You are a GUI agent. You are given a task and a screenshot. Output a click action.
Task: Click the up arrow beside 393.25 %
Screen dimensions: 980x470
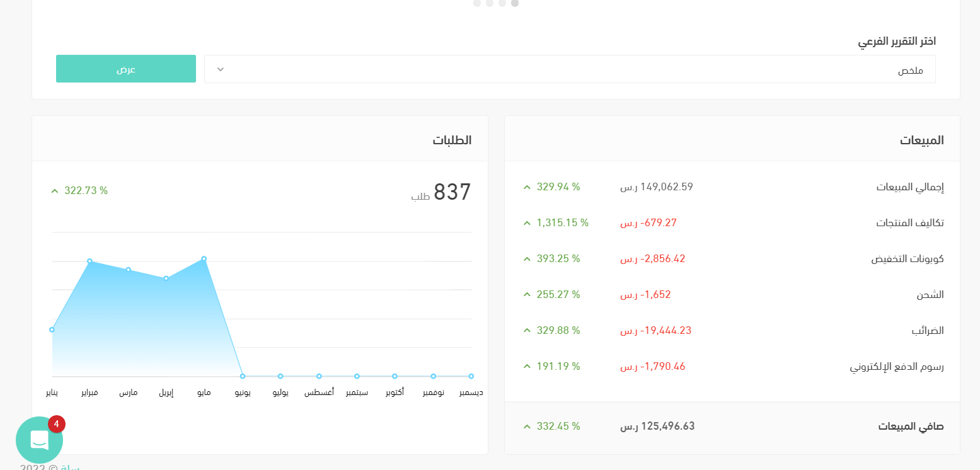pyautogui.click(x=527, y=259)
